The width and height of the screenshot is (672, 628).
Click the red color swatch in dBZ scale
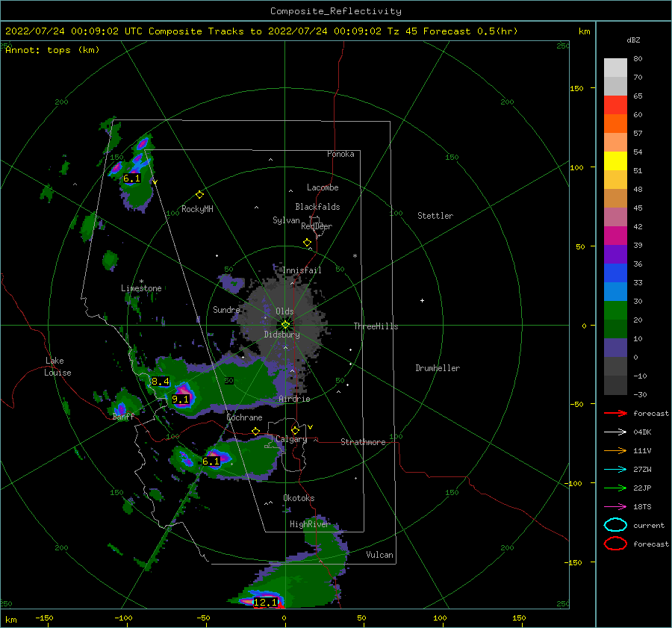point(615,105)
